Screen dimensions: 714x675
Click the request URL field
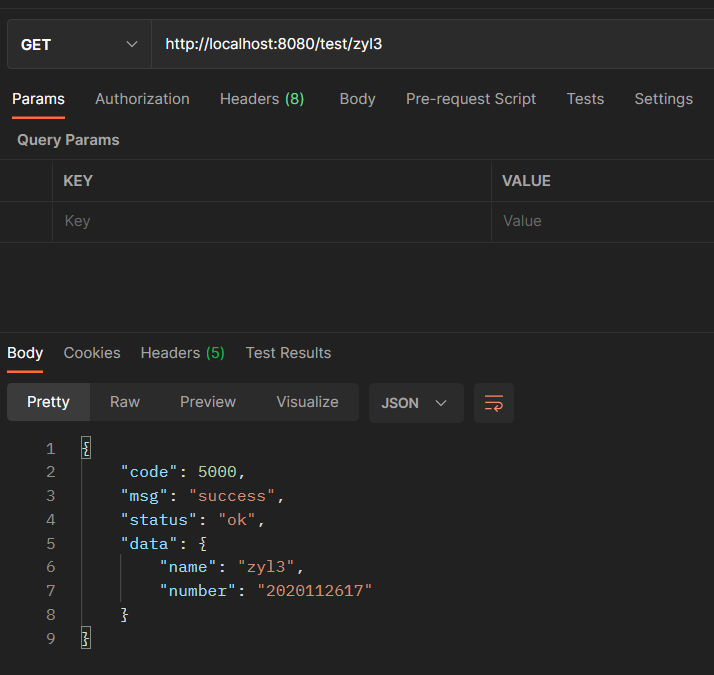(433, 44)
